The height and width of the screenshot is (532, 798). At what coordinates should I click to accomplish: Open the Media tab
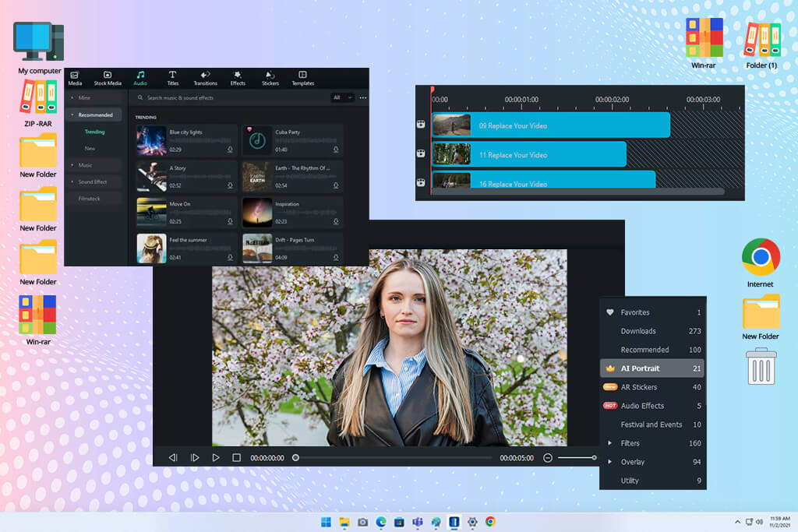pyautogui.click(x=75, y=79)
